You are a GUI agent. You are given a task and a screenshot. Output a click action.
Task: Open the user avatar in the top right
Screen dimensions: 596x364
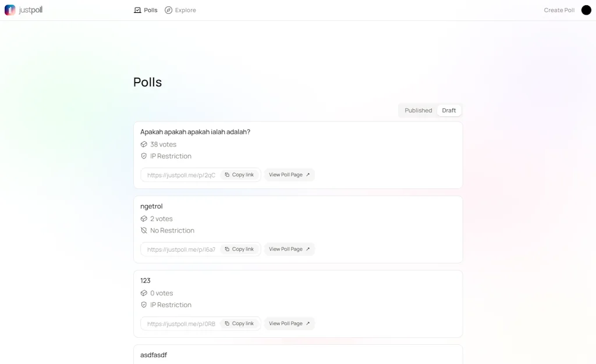586,9
